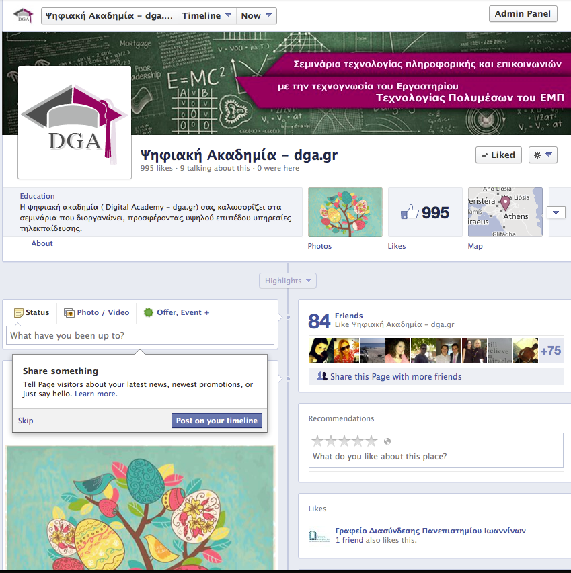Select the Status composer tab
571x573 pixels.
coord(31,313)
